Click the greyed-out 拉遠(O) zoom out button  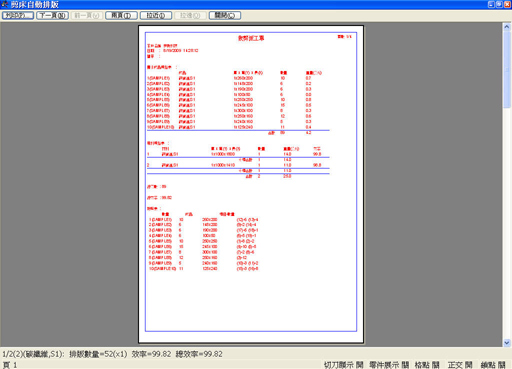[x=190, y=16]
